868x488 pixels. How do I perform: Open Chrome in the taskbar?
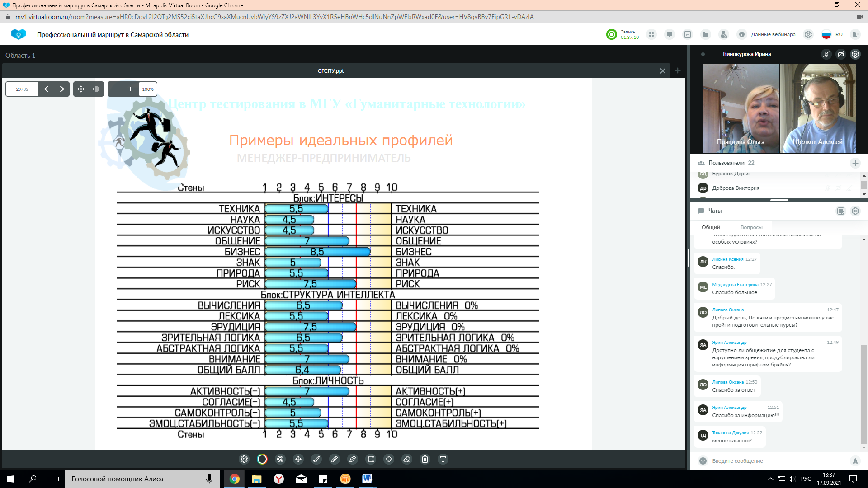point(234,479)
